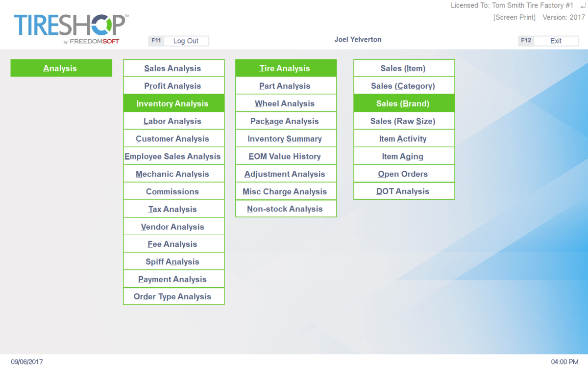
Task: Open the Commissions menu item
Action: 173,191
